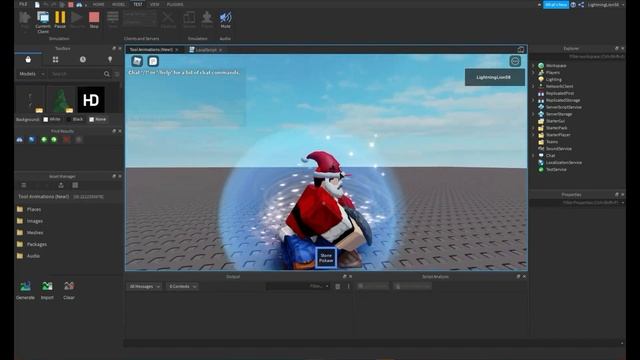Toggle Asset Manager grid view icon

75,185
